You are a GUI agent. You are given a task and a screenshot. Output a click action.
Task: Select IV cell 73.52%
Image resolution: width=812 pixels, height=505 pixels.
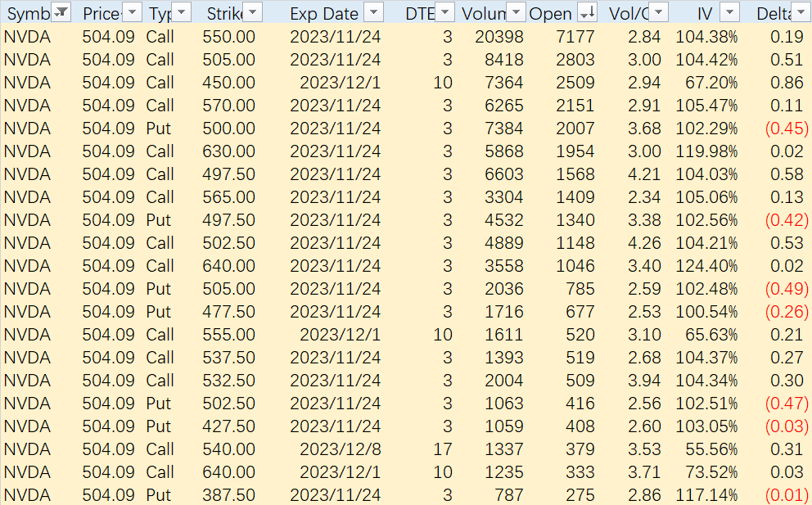click(711, 471)
